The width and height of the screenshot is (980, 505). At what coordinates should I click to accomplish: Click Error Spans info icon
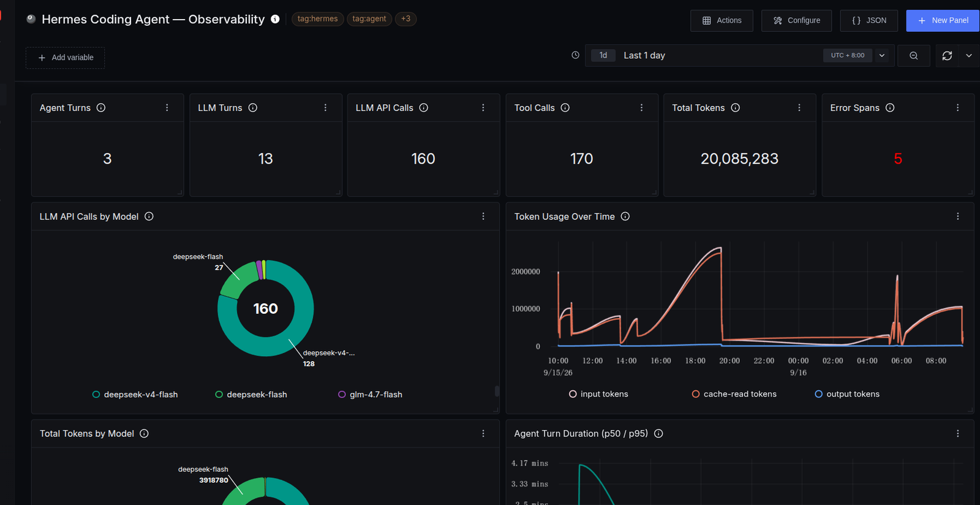pyautogui.click(x=890, y=108)
